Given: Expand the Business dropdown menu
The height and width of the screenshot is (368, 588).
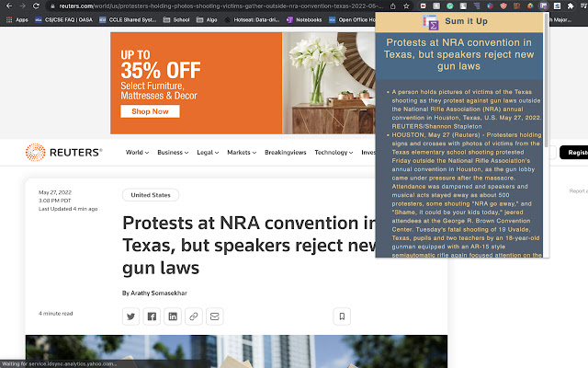Looking at the screenshot, I should (172, 153).
